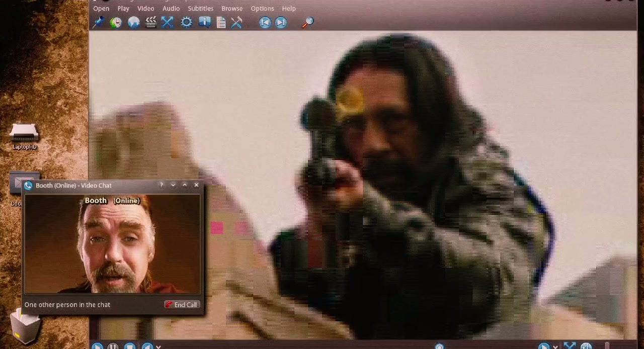
Task: Mute audio with bottom speaker icon
Action: [586, 346]
